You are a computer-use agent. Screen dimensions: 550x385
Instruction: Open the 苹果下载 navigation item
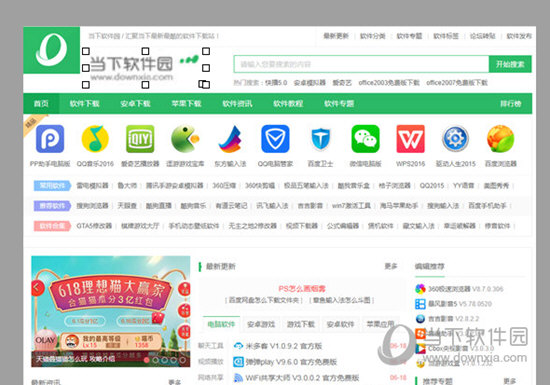pyautogui.click(x=186, y=103)
